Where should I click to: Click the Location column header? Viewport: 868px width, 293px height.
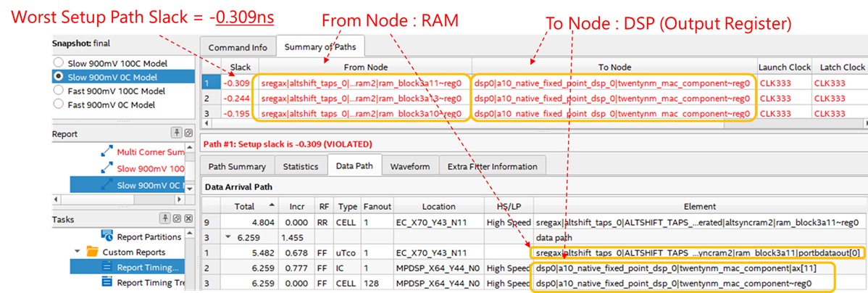pos(438,207)
